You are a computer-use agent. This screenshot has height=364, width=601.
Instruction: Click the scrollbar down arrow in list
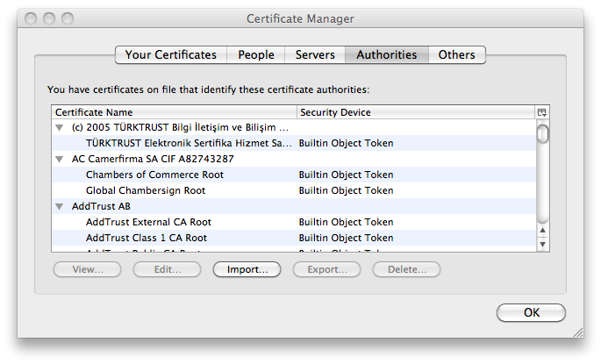pyautogui.click(x=542, y=244)
